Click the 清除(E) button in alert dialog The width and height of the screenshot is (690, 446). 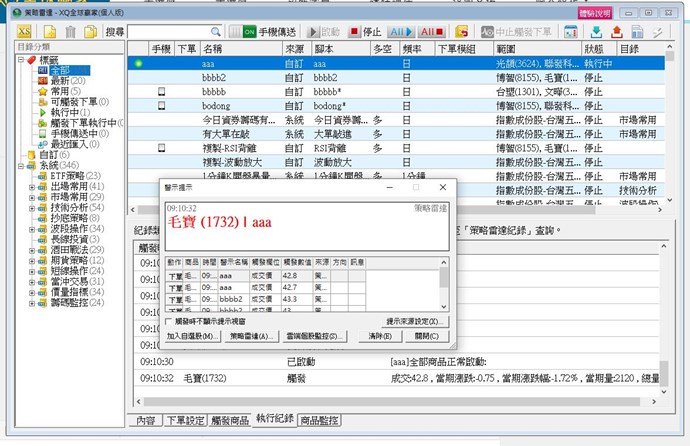click(x=379, y=336)
